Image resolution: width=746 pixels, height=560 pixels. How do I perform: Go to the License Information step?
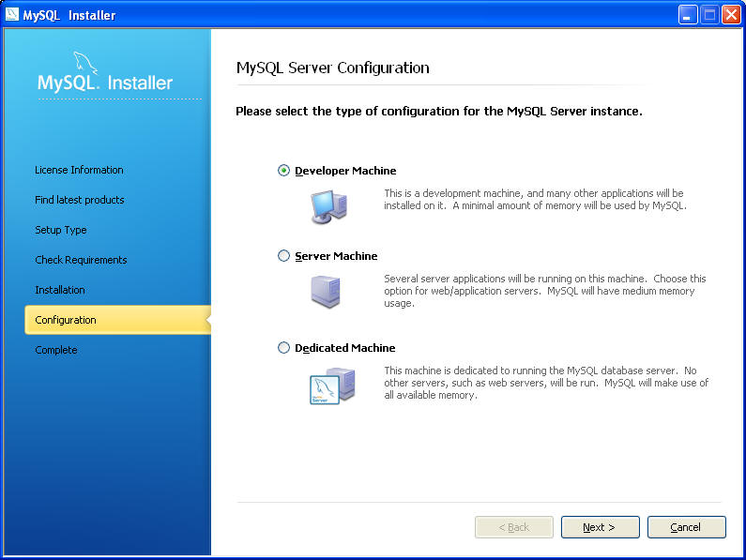point(79,170)
